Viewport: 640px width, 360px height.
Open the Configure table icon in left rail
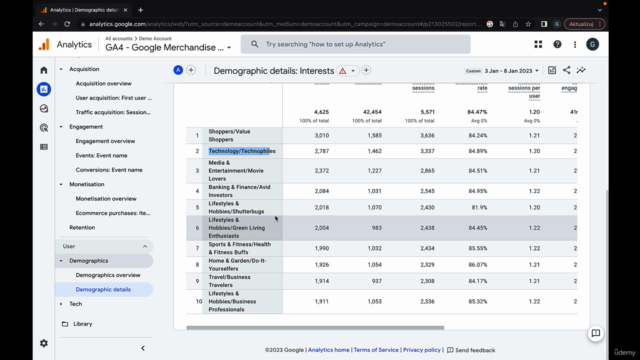point(44,147)
